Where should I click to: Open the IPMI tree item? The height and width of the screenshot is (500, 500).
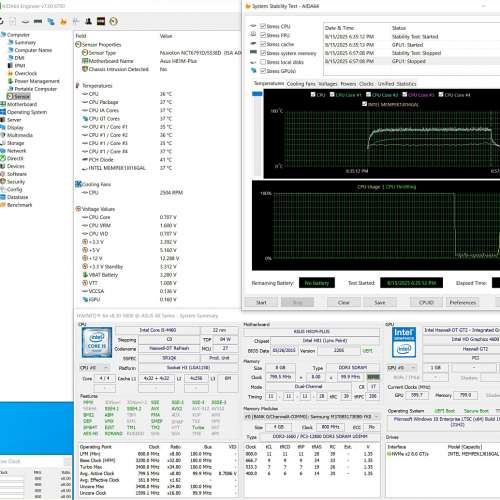click(x=20, y=65)
